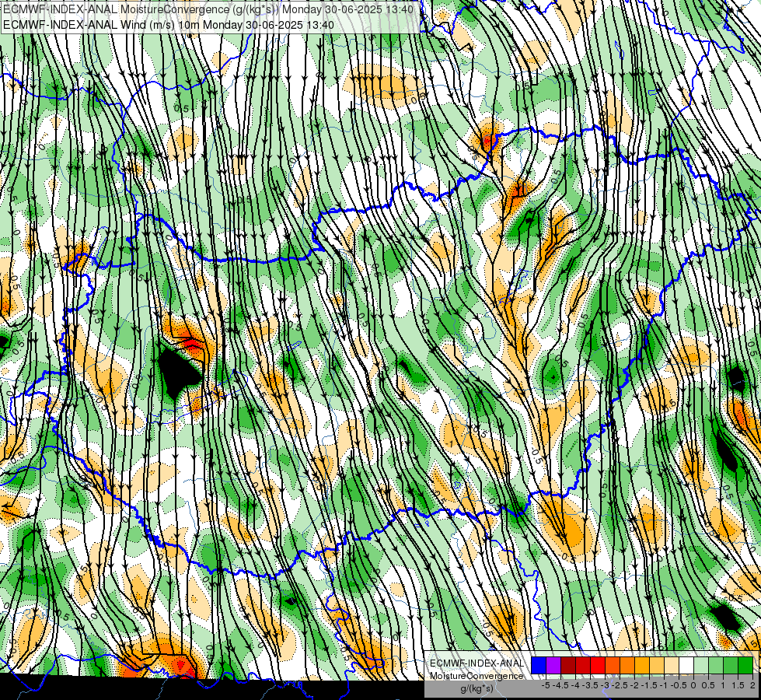Select the darkest green swatch left of 2
The width and height of the screenshot is (761, 700).
[745, 665]
